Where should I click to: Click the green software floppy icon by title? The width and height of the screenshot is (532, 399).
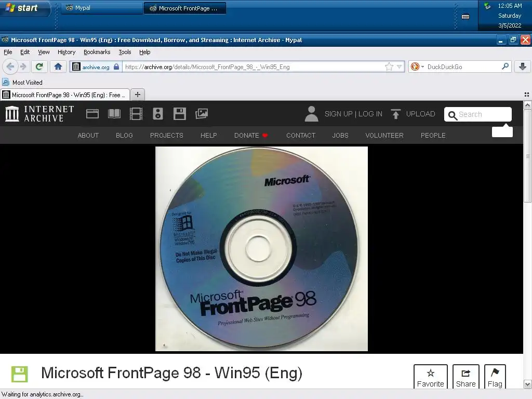[x=19, y=374]
